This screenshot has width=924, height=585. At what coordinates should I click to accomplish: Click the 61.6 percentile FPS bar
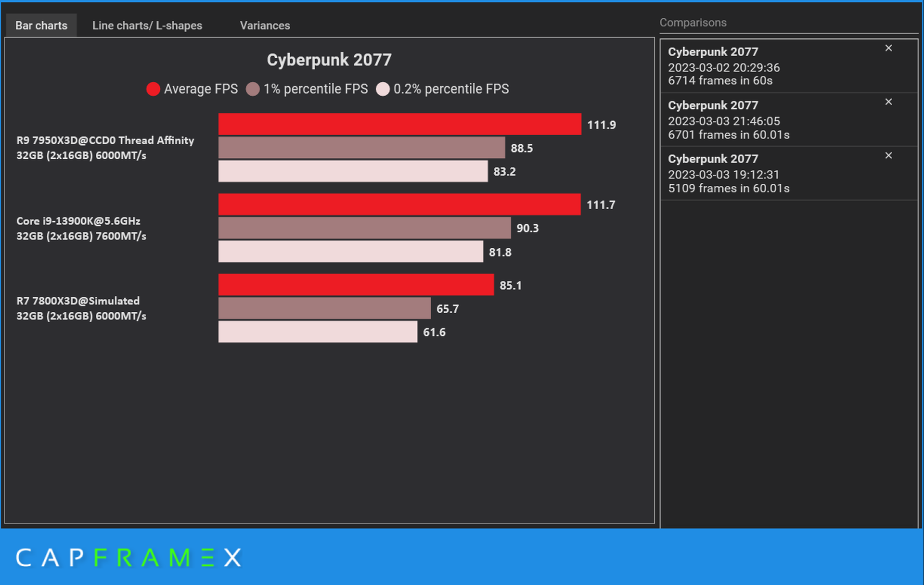tap(318, 332)
